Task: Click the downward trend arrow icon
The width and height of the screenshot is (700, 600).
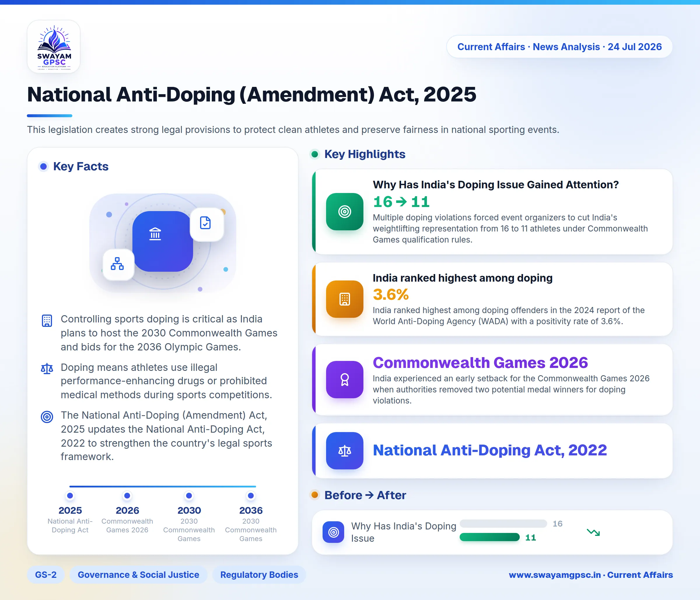Action: [x=593, y=532]
